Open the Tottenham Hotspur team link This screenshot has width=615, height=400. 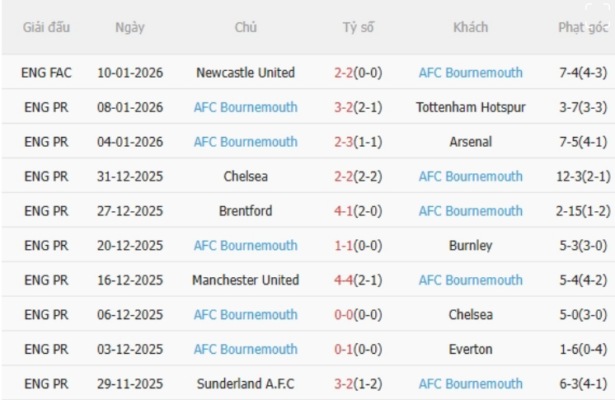pyautogui.click(x=470, y=107)
